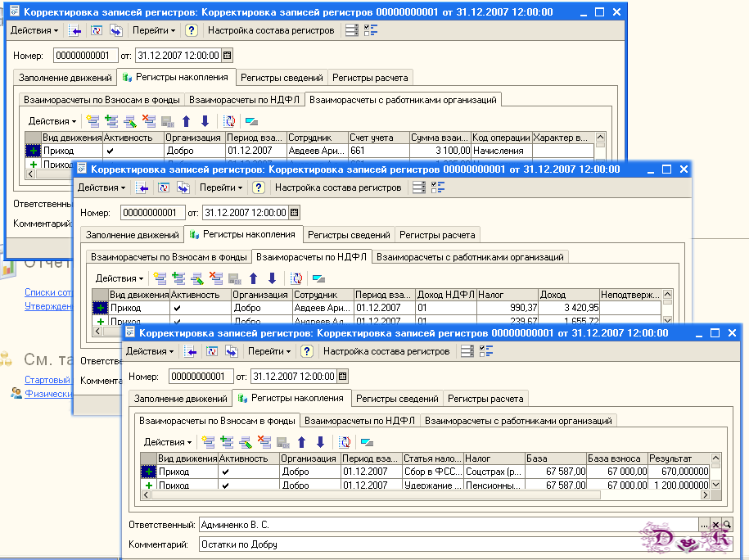Click the Настройка состава регистров button in the front window
The image size is (749, 560).
pyautogui.click(x=386, y=352)
